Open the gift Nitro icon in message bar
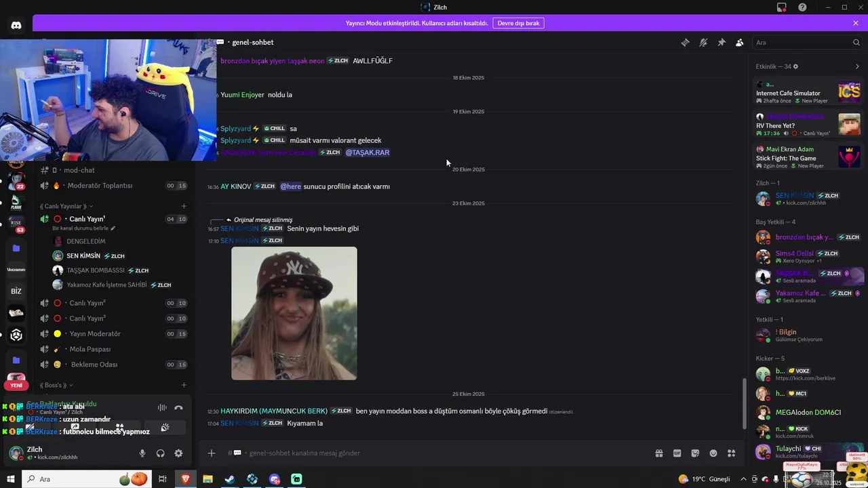868x488 pixels. [658, 453]
